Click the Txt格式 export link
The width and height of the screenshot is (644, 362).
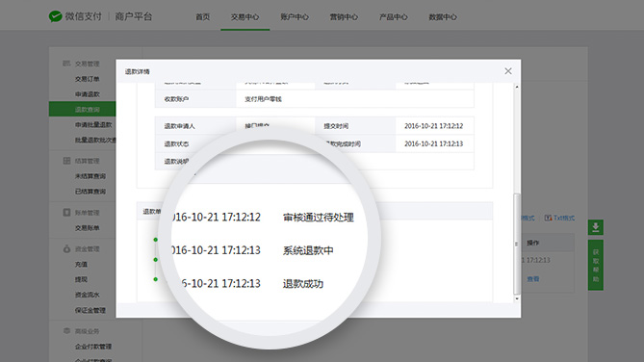click(564, 218)
